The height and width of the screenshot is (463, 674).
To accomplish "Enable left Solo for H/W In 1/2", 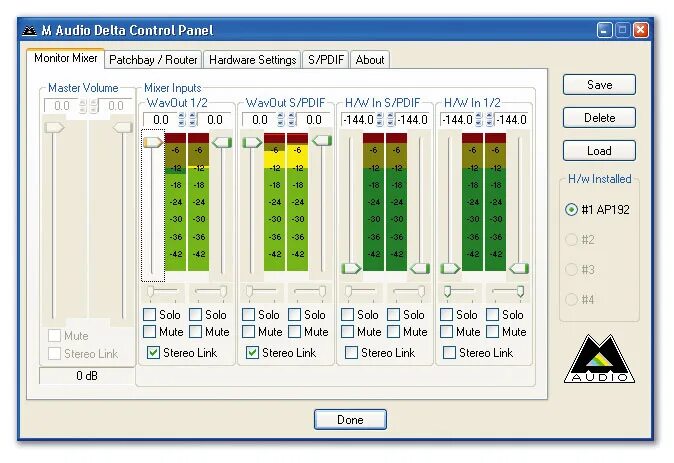I will pos(447,315).
